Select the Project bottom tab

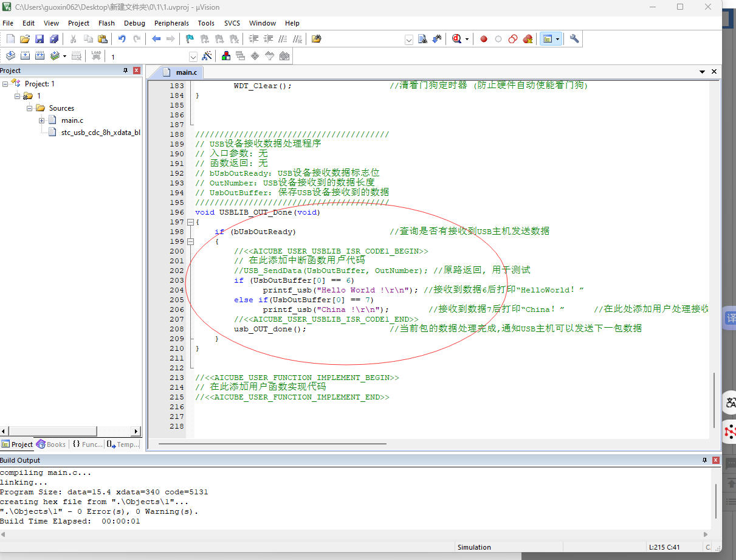18,444
